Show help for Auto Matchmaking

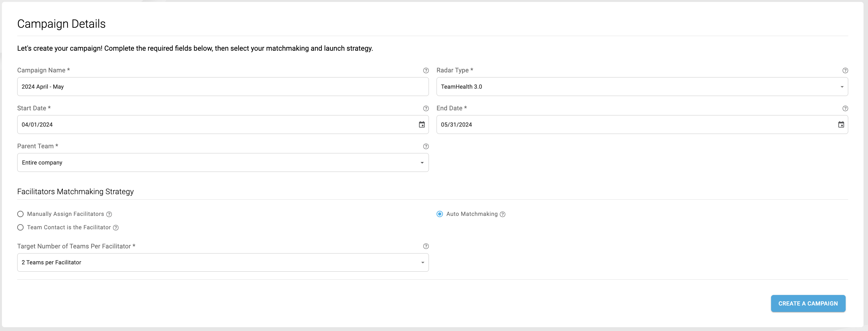[x=503, y=214]
